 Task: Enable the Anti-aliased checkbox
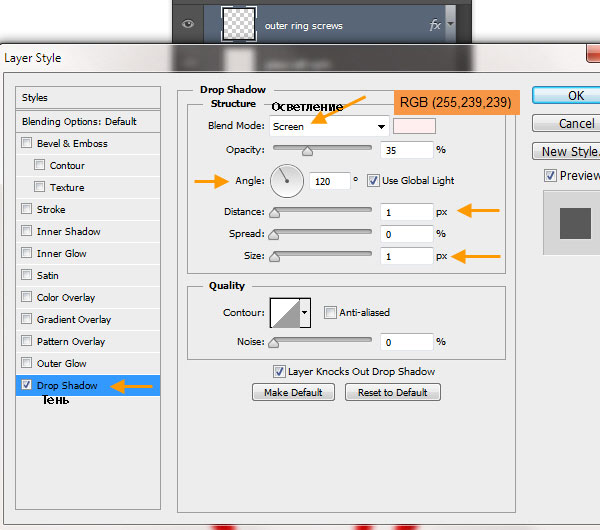pyautogui.click(x=330, y=312)
